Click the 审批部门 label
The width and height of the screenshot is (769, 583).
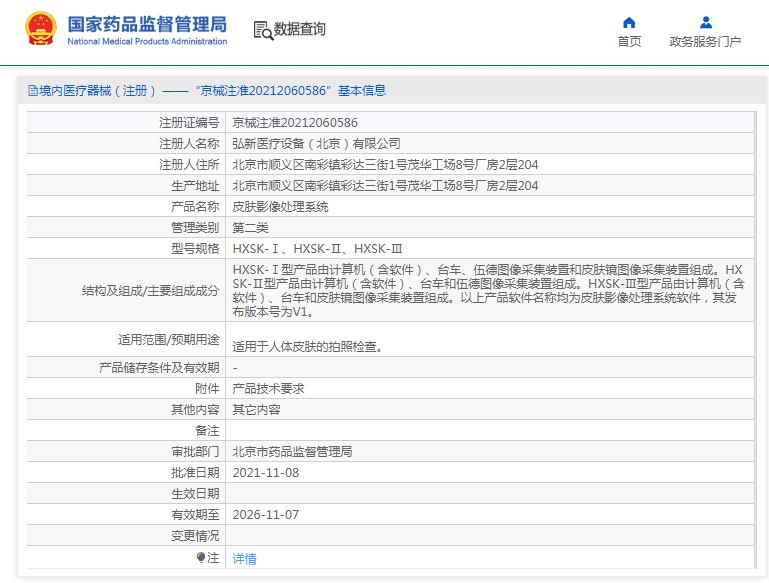(195, 452)
